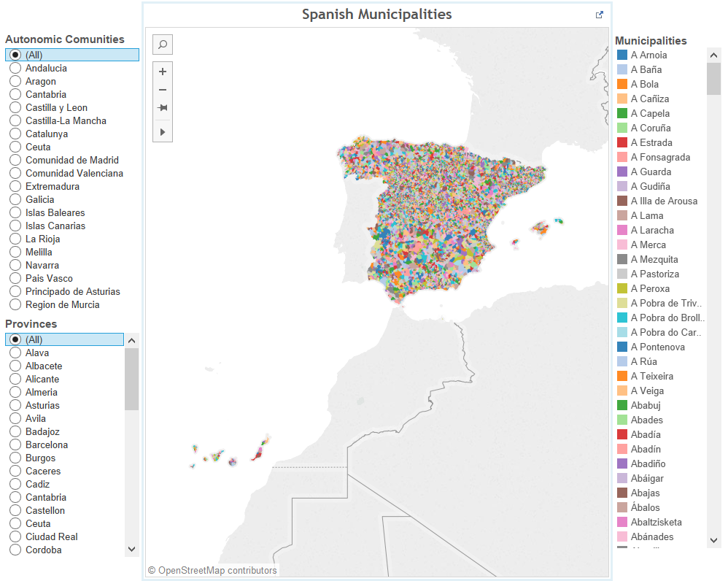
Task: Click the Provinces list scroll up arrow
Action: tap(132, 340)
